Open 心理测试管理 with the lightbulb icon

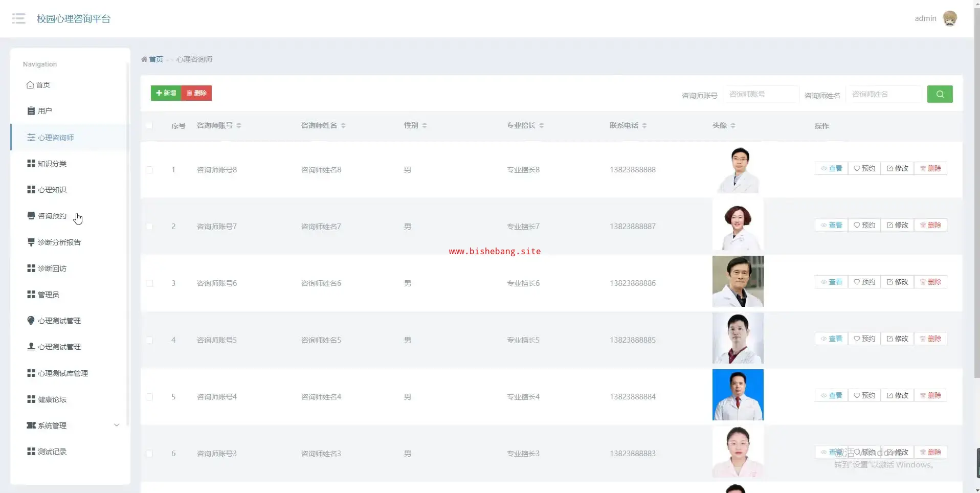70,321
